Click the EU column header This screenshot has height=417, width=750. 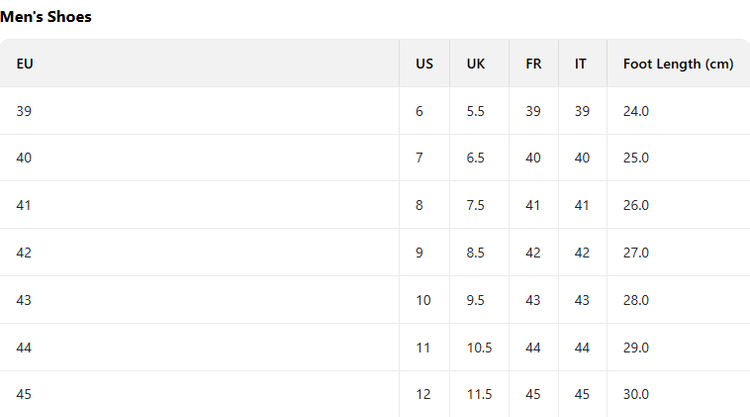coord(25,64)
